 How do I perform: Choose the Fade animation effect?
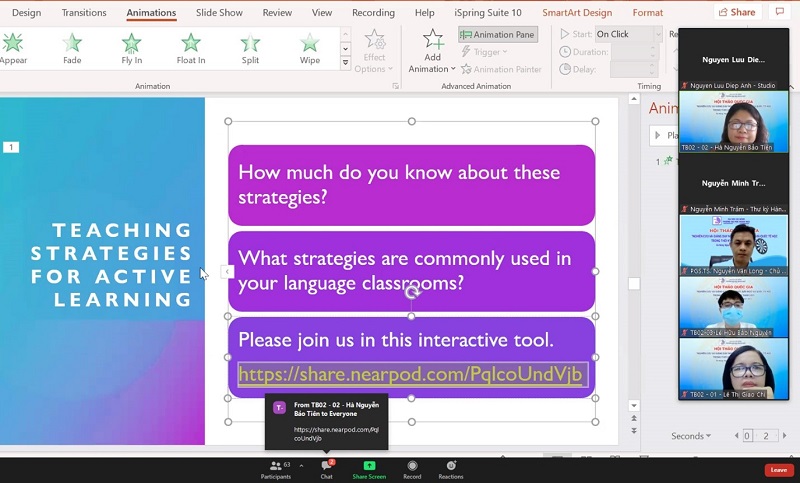(x=72, y=47)
